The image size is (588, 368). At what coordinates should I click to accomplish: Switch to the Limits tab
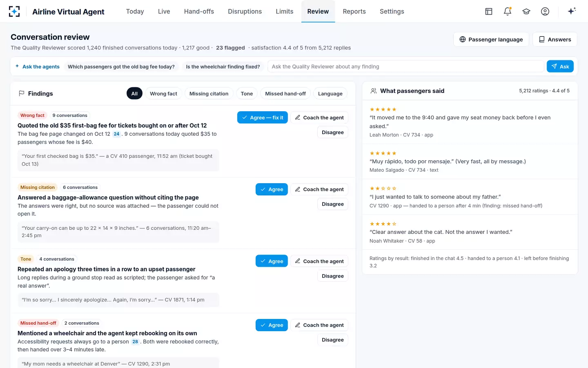coord(285,11)
